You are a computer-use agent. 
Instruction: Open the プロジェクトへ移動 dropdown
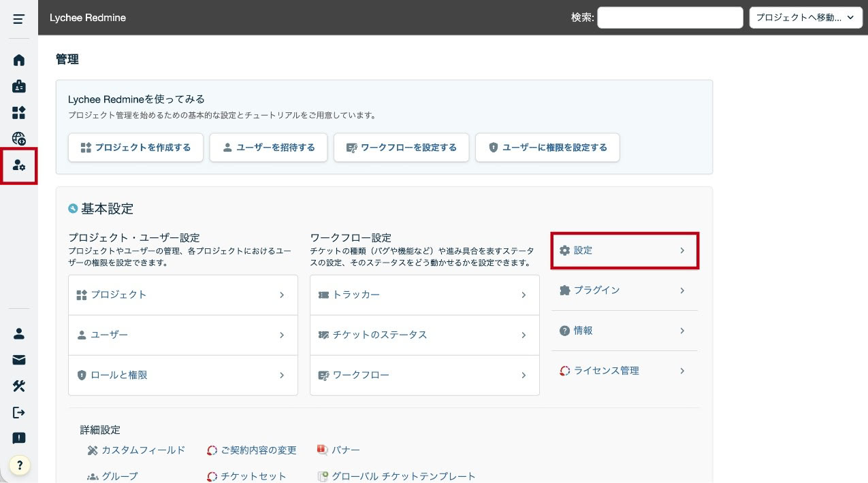[805, 18]
